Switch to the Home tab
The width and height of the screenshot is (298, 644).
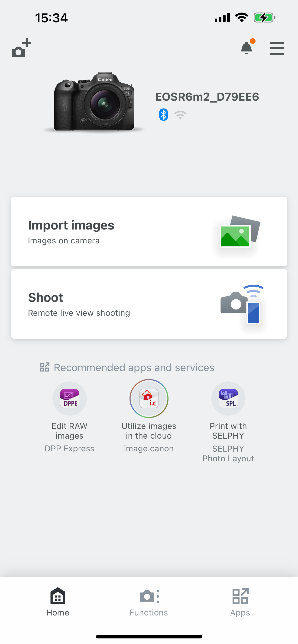(58, 602)
